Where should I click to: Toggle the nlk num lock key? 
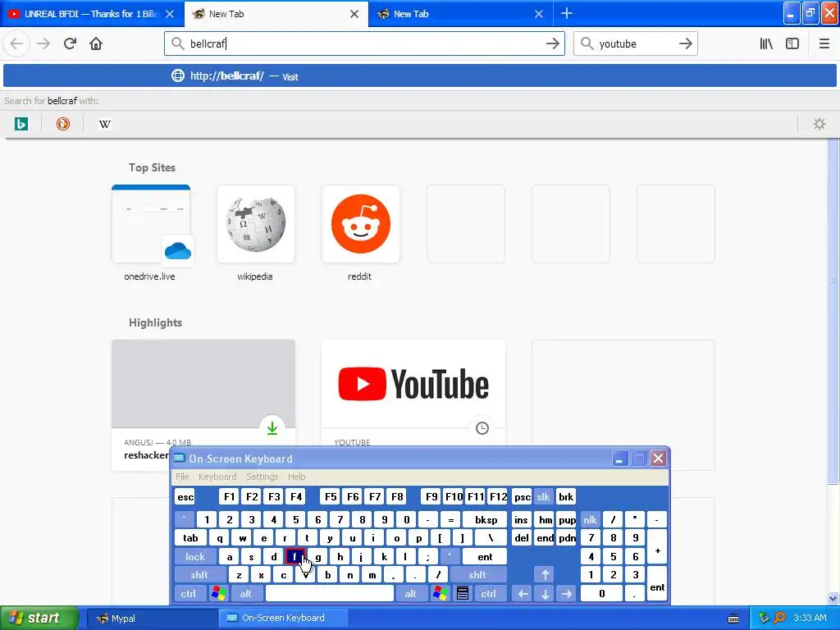tap(591, 519)
